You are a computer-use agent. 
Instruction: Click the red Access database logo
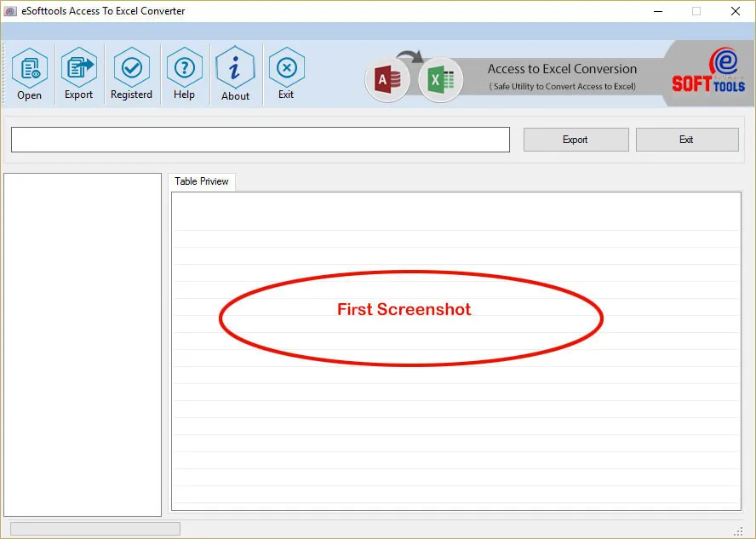point(387,79)
